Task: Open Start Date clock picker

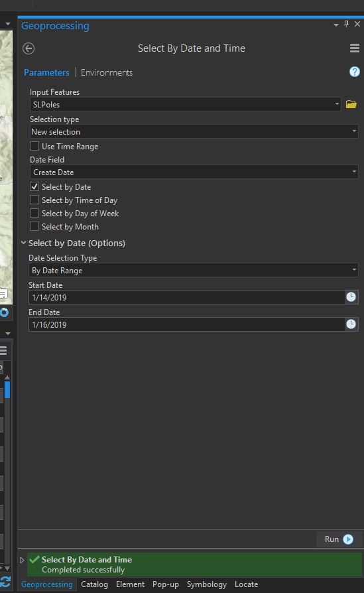Action: tap(351, 297)
